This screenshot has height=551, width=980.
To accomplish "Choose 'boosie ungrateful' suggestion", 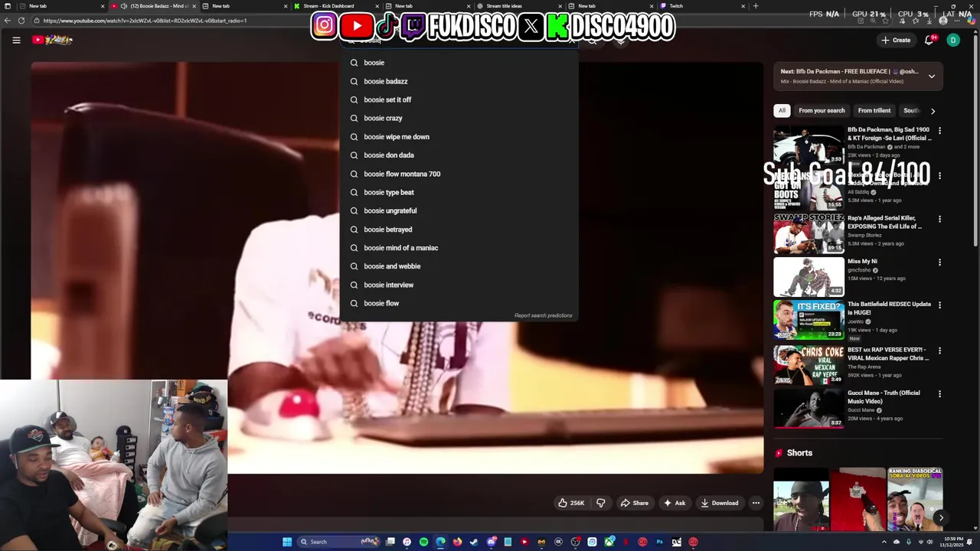I will (459, 210).
